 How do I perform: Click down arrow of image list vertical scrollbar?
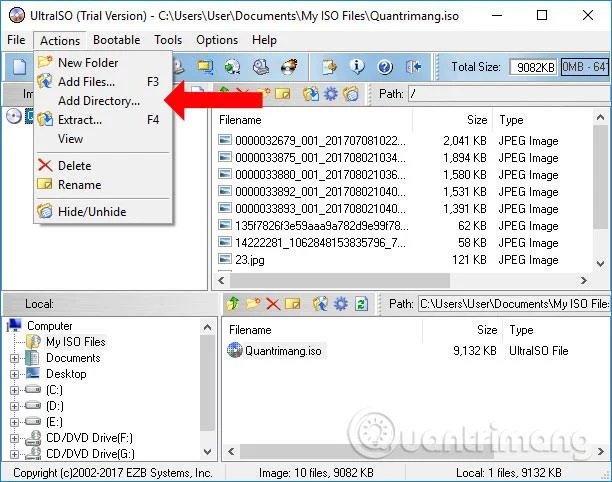(601, 264)
